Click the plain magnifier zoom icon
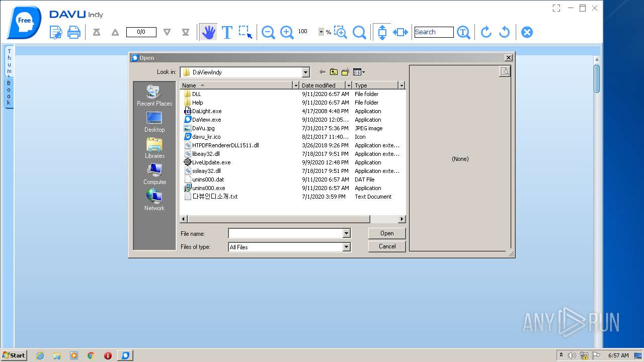The height and width of the screenshot is (362, 644). click(359, 32)
